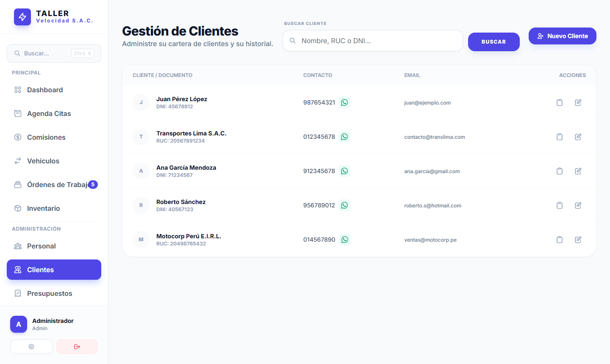View clipboard history for Transportes Lima S.A.C.
Viewport: 610px width, 364px height.
[x=559, y=137]
